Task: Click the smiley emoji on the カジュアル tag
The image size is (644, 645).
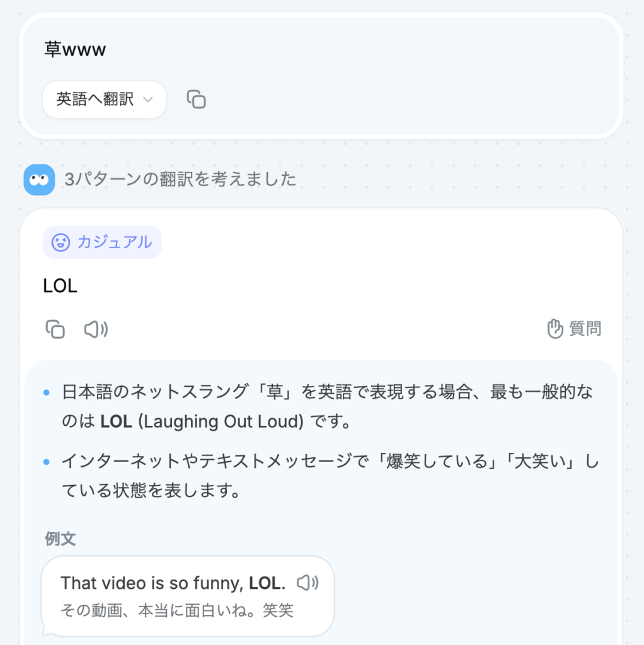Action: point(60,243)
